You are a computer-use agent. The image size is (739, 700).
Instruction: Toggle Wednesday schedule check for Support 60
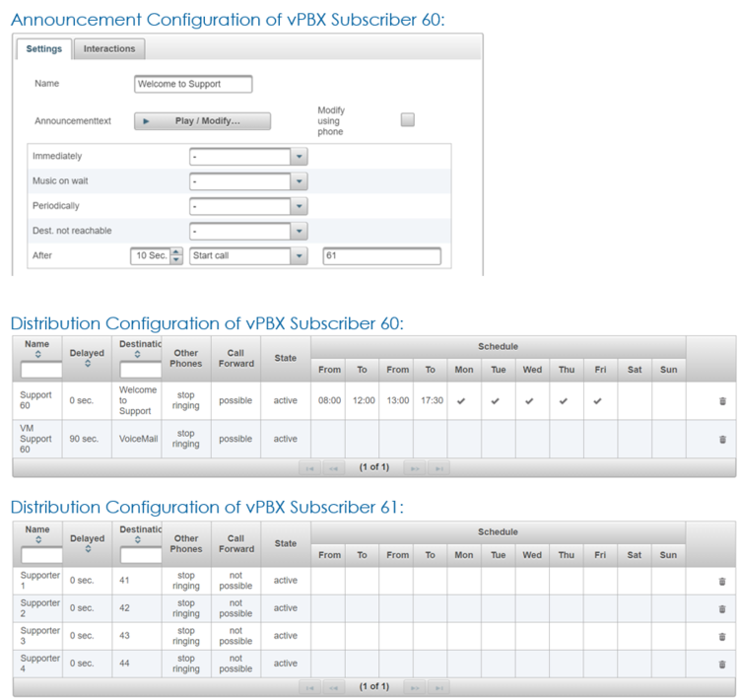point(529,401)
